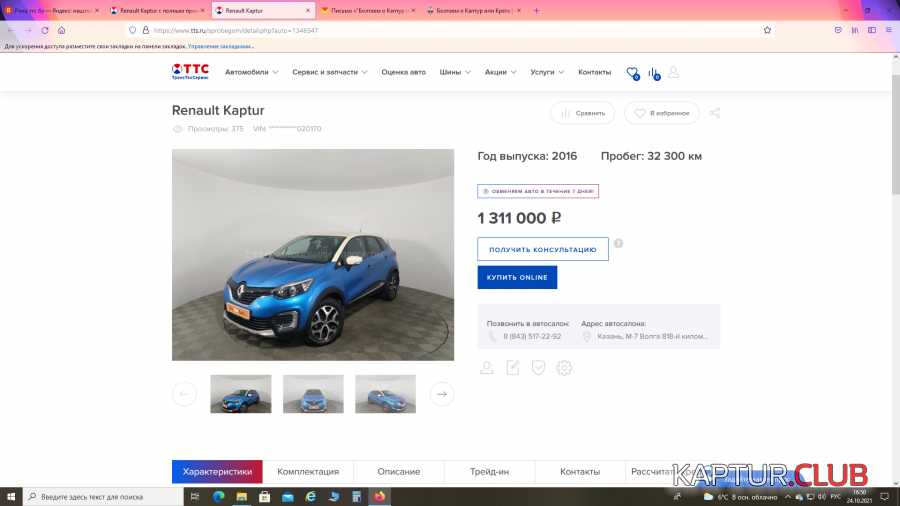900x506 pixels.
Task: Click Сравнить button
Action: pyautogui.click(x=583, y=113)
